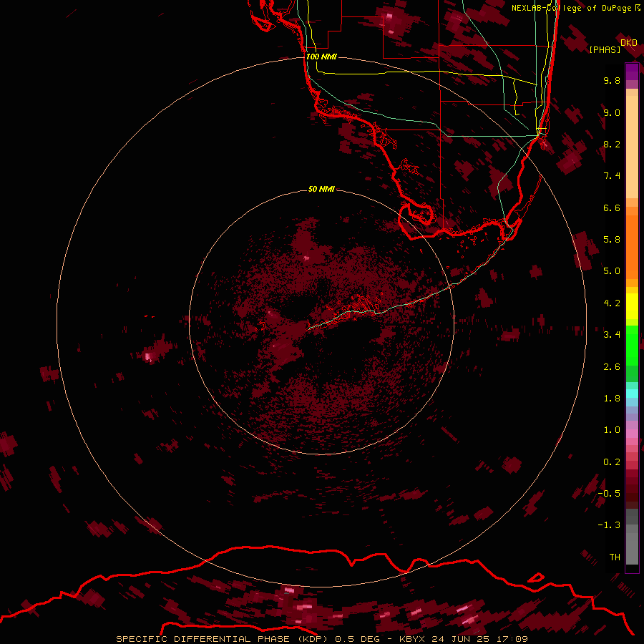
Task: Click the 24 JUN 25 date in the caption
Action: coord(460,639)
